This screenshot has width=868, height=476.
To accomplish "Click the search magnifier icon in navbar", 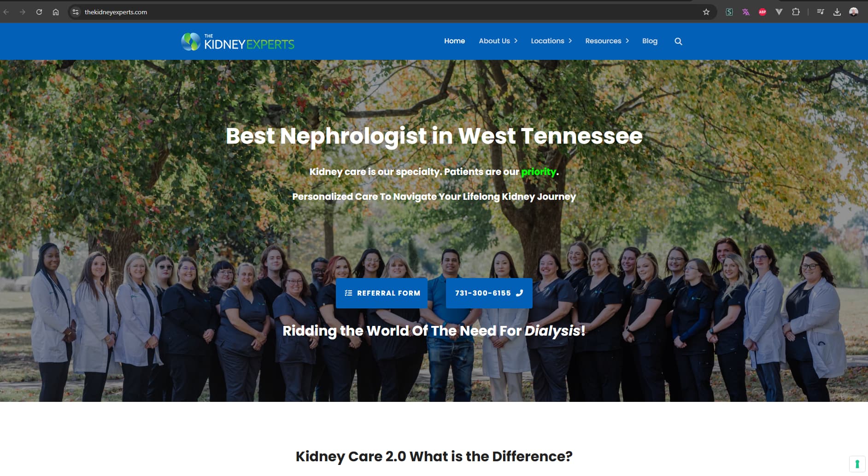I will click(678, 41).
